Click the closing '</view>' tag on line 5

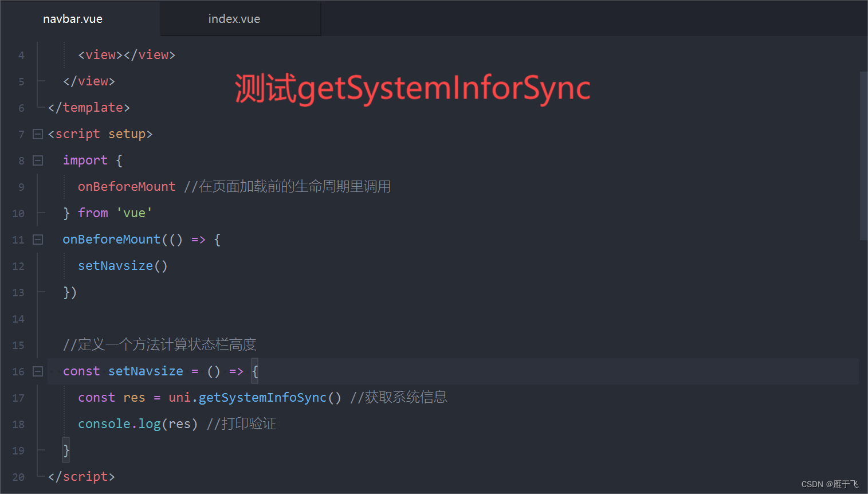(89, 81)
